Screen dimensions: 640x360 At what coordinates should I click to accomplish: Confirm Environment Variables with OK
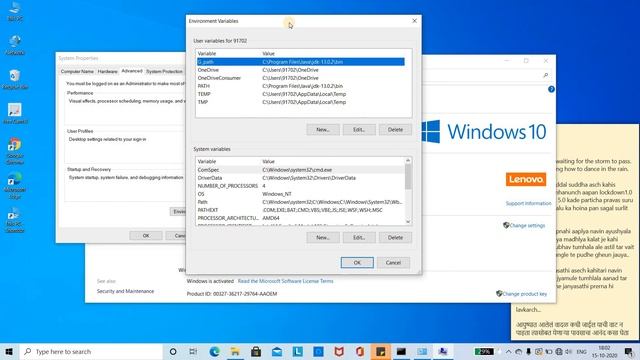pos(357,262)
